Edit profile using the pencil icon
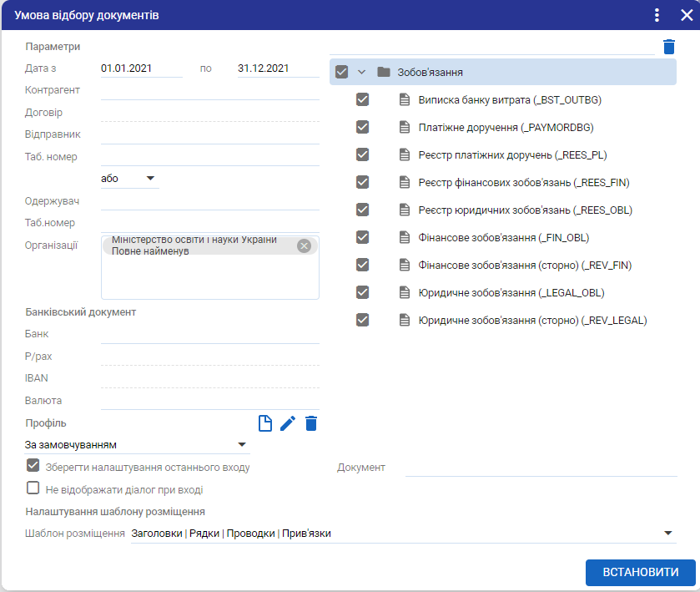 coord(288,423)
